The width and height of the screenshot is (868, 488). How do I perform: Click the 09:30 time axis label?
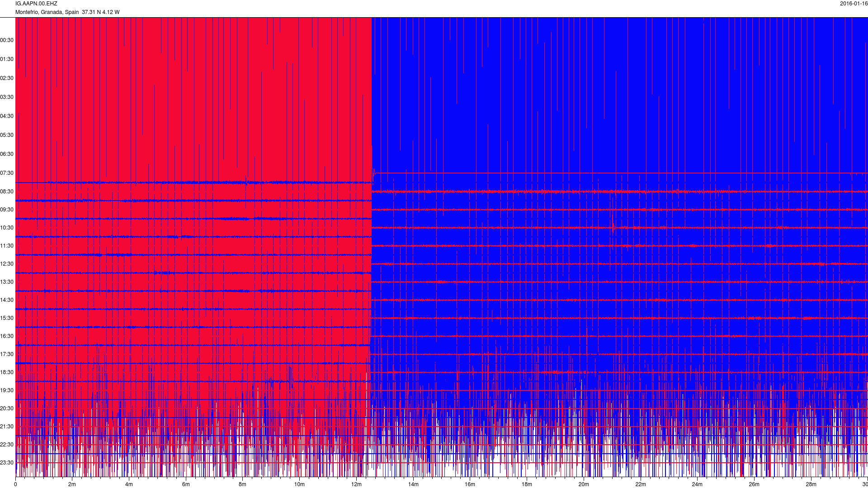click(7, 210)
